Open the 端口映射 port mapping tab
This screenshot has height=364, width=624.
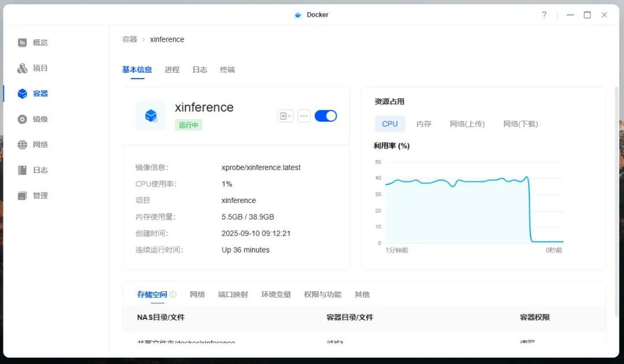click(233, 294)
